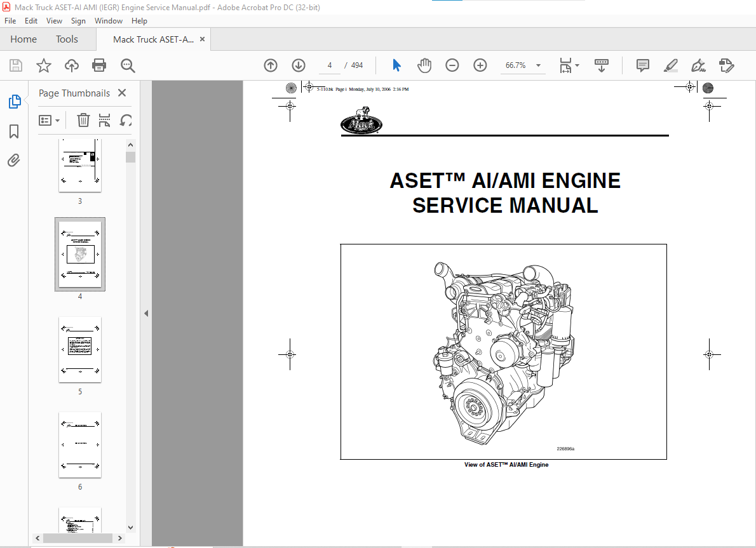Select page 6 thumbnail
This screenshot has height=548, width=756.
[80, 445]
